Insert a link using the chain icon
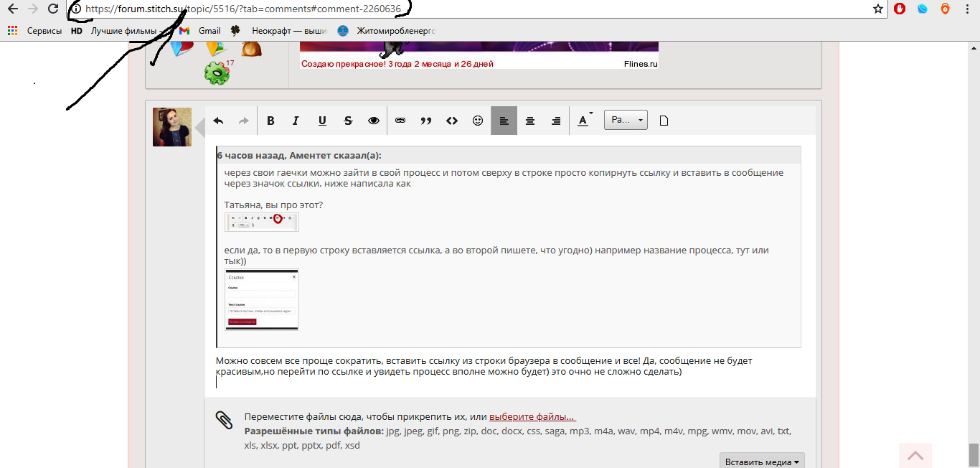Image resolution: width=980 pixels, height=468 pixels. [x=400, y=121]
